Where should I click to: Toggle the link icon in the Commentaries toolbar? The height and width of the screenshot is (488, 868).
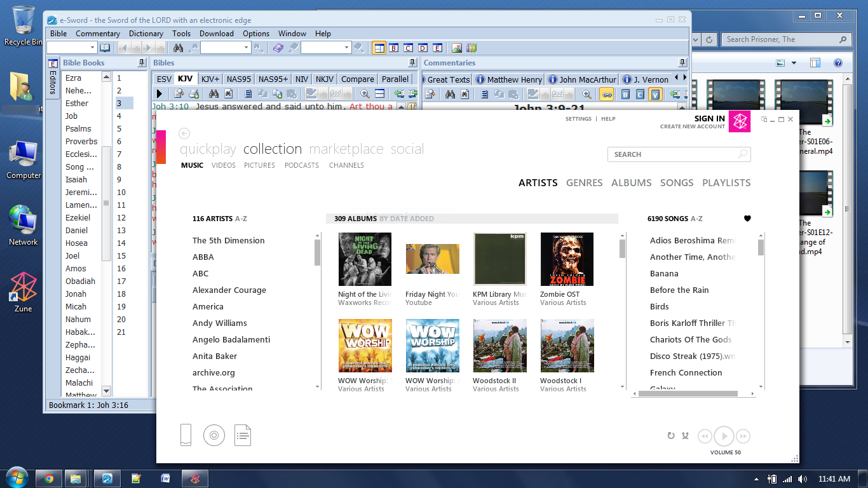607,94
